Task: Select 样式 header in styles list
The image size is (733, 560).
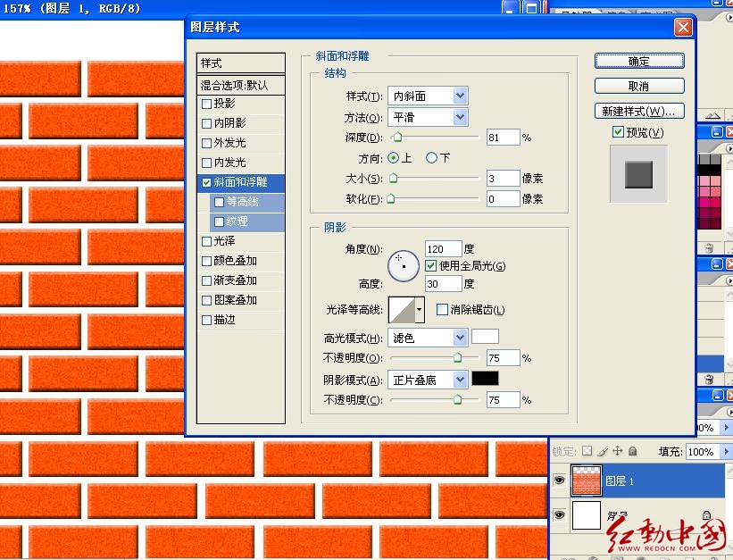Action: (241, 63)
